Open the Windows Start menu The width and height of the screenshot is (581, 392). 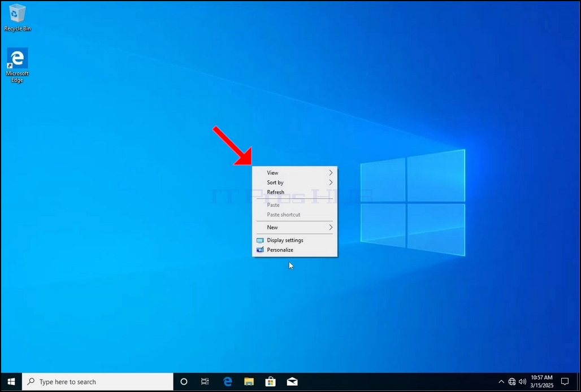[x=11, y=382]
